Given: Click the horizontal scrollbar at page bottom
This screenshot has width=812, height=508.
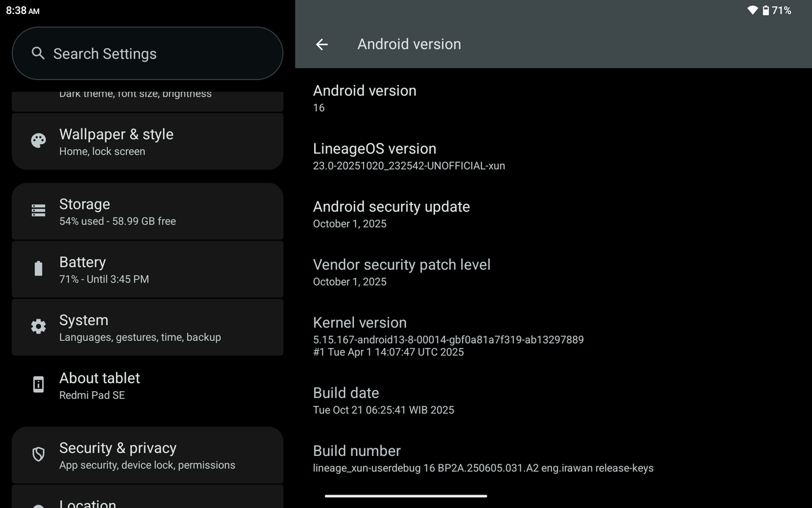Looking at the screenshot, I should (406, 495).
